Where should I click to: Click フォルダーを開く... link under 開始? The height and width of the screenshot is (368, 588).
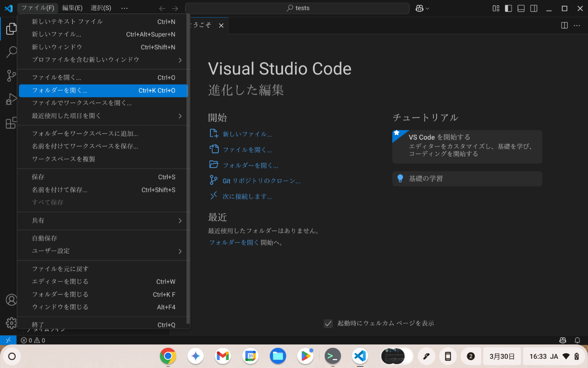(x=250, y=165)
